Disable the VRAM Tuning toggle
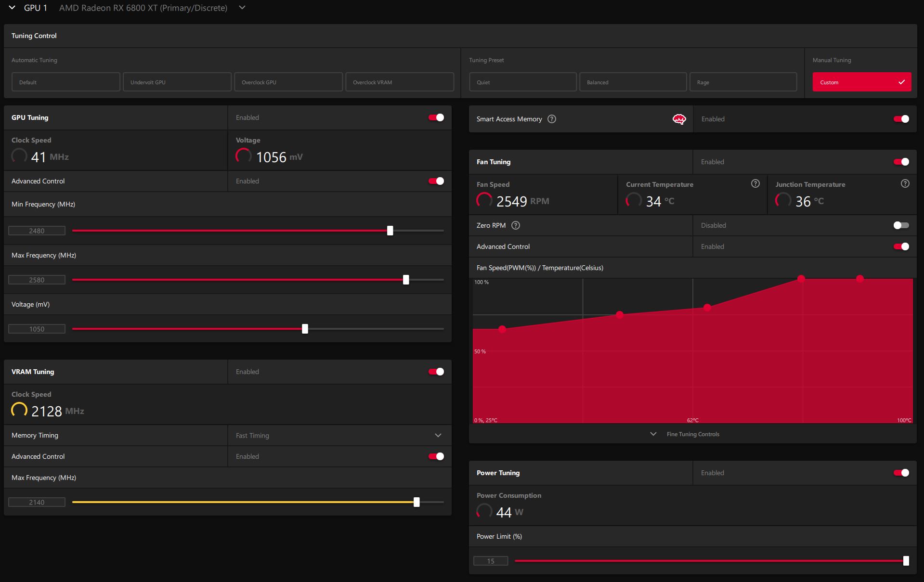The width and height of the screenshot is (924, 582). pyautogui.click(x=436, y=372)
